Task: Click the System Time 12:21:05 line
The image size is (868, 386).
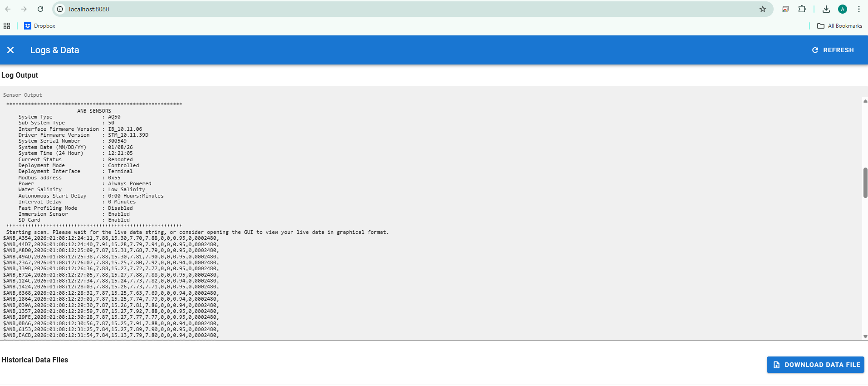Action: 76,153
